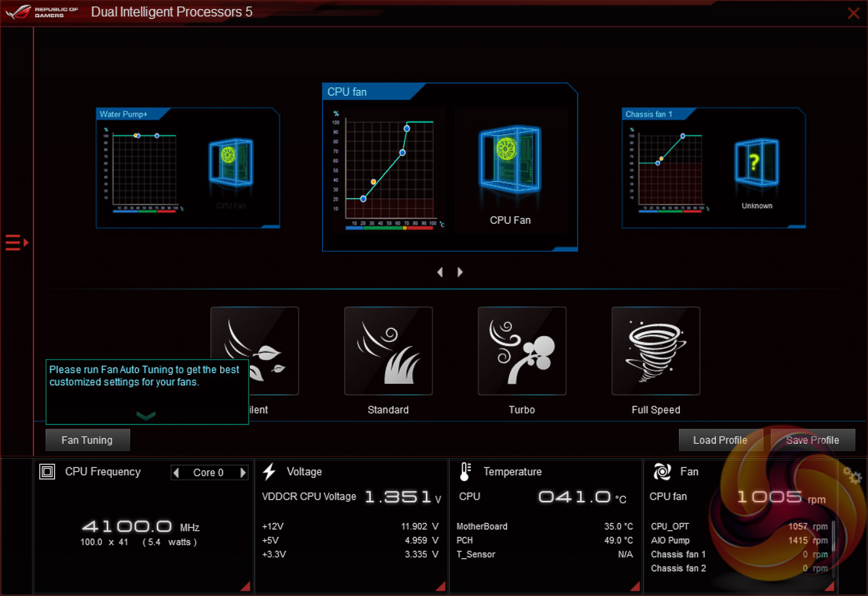The width and height of the screenshot is (868, 596).
Task: Expand the Voltage panel corner triangle
Action: coord(440,586)
